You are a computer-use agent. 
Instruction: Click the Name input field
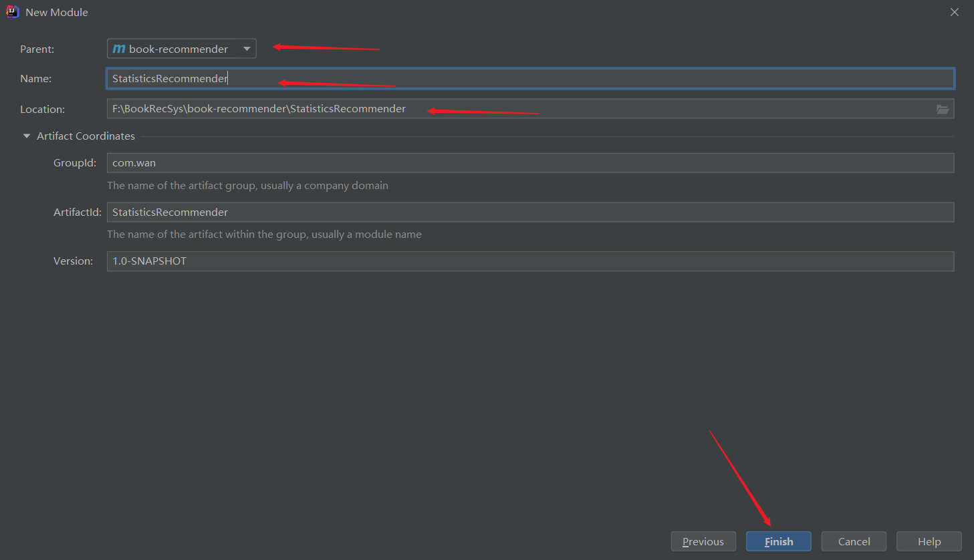pyautogui.click(x=530, y=79)
